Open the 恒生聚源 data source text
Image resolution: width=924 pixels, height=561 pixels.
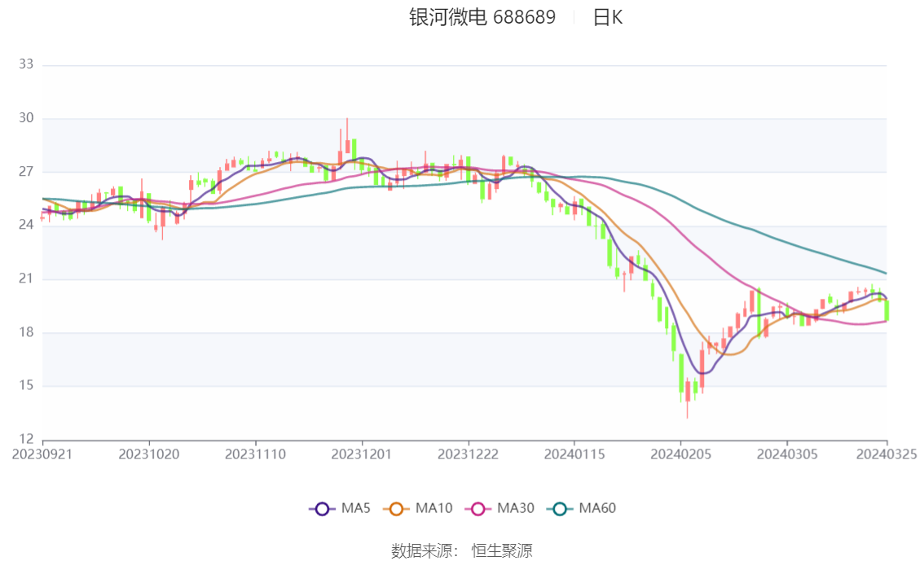pyautogui.click(x=502, y=551)
